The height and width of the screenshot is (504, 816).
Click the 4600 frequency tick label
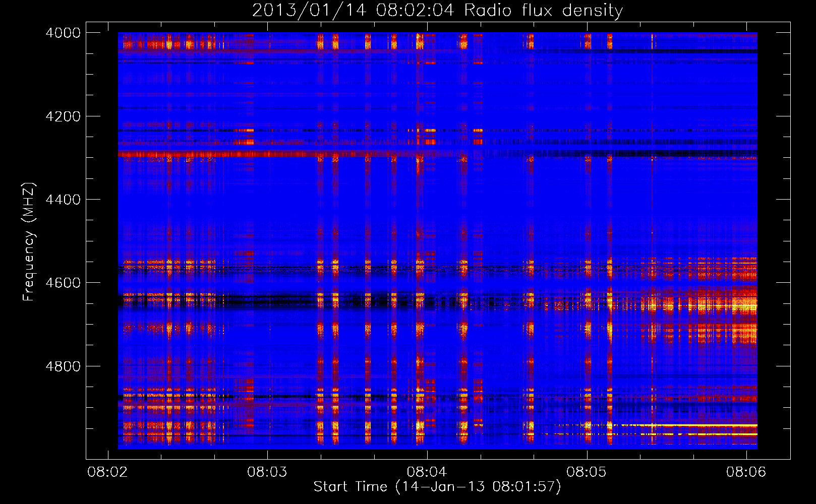63,283
